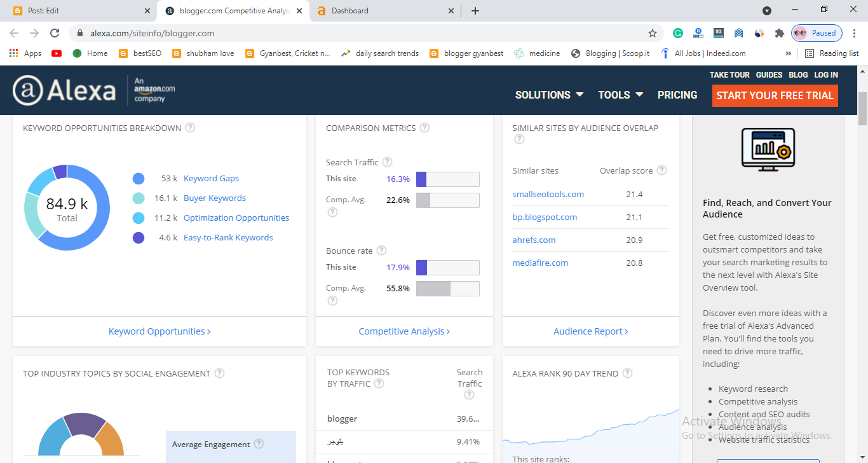Click the page vertical scrollbar
868x463 pixels.
(x=862, y=108)
